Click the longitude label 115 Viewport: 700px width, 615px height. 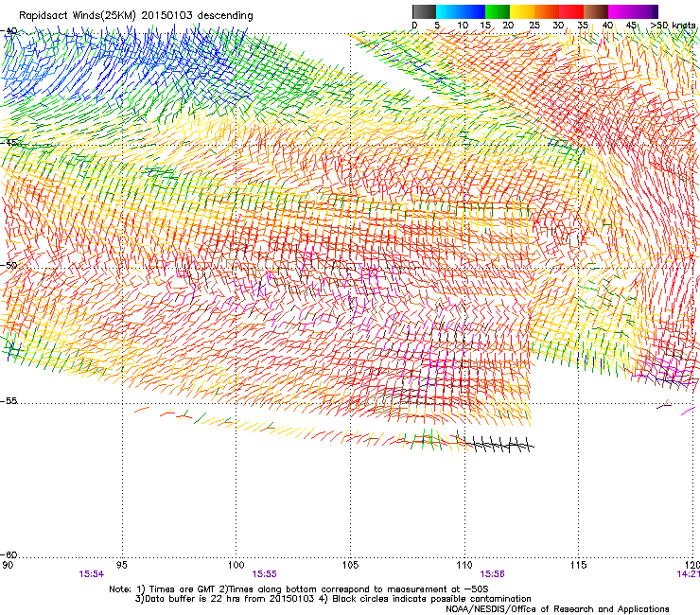point(579,565)
